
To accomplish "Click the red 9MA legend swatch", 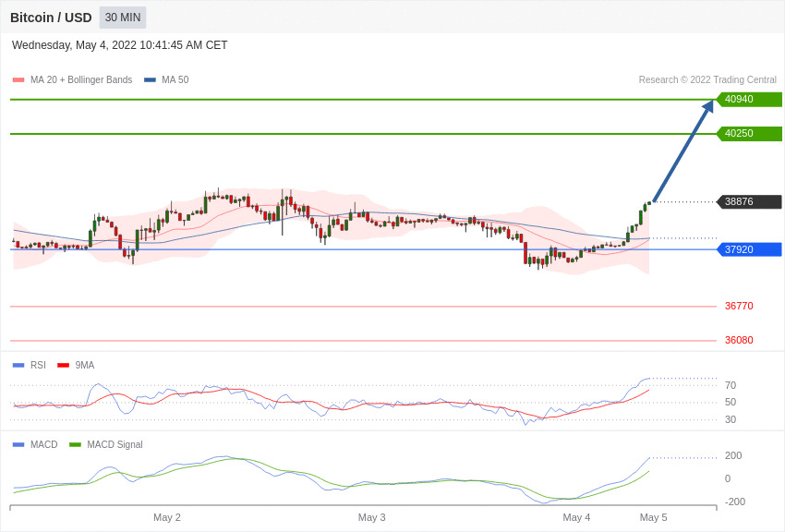I will click(x=64, y=366).
